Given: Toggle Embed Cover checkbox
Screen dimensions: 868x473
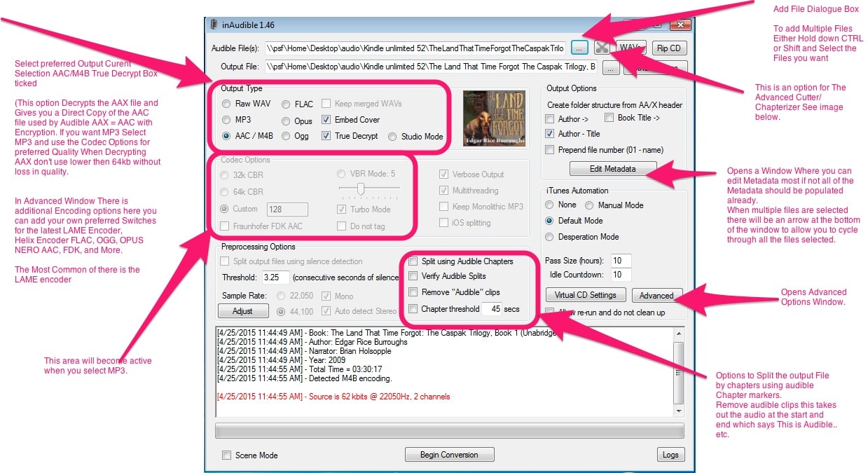Looking at the screenshot, I should (326, 120).
